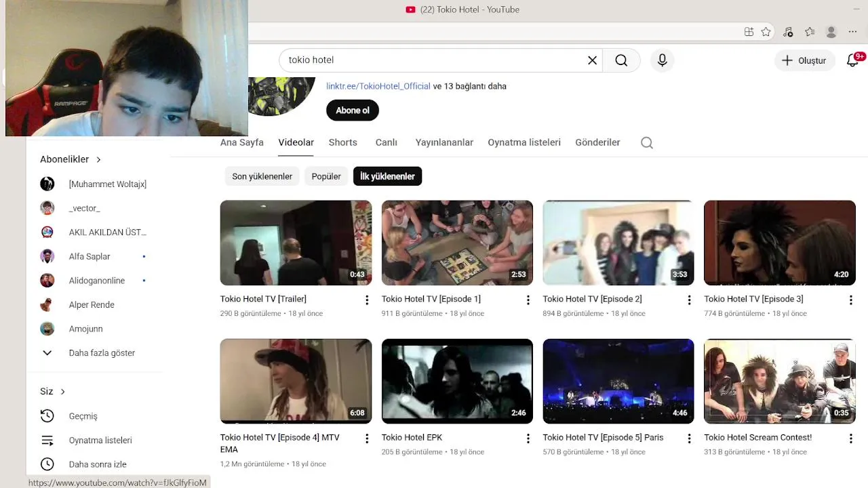
Task: Open options menu for Tokio Hotel TV [Trailer]
Action: click(x=367, y=300)
